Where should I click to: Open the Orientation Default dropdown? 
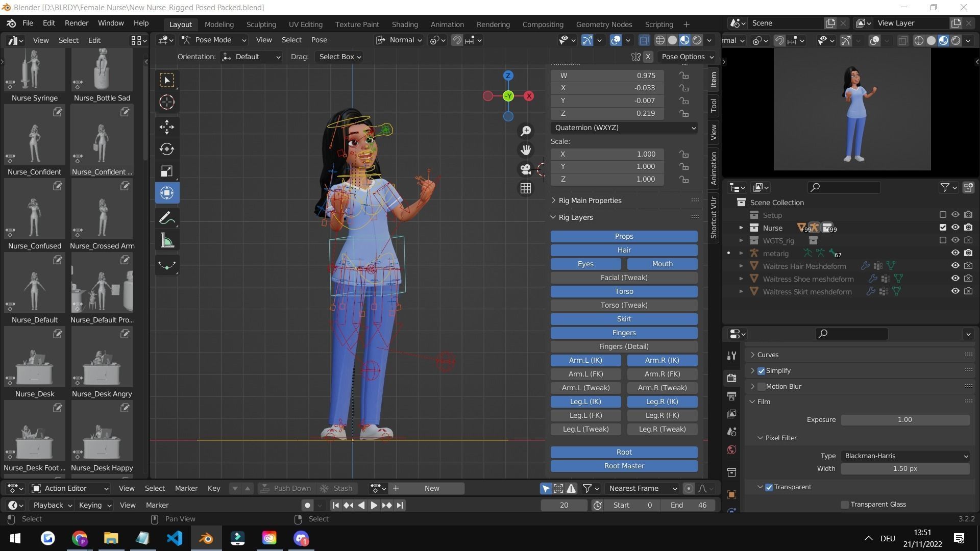pos(251,57)
